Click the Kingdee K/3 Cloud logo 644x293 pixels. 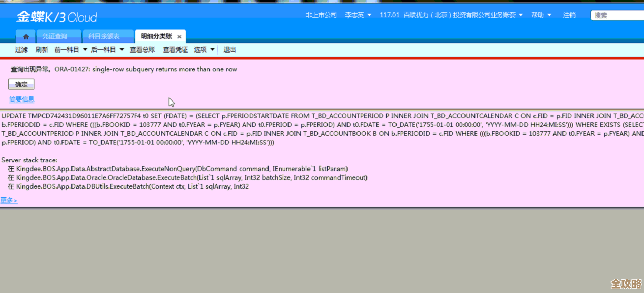coord(56,16)
